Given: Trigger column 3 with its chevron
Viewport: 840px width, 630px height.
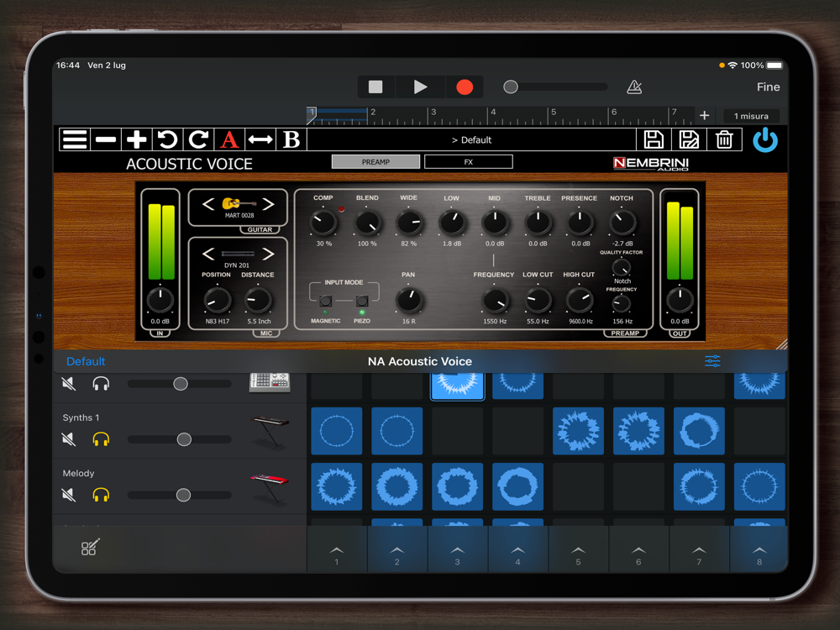Looking at the screenshot, I should pos(457,549).
